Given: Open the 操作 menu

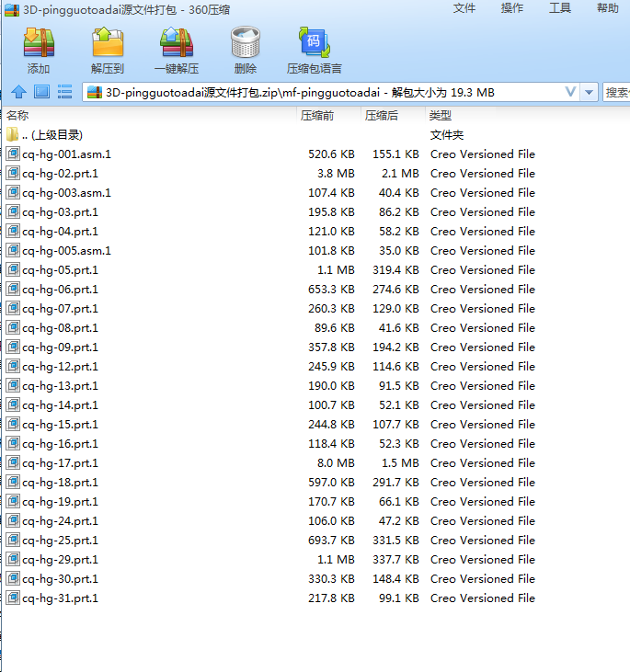Looking at the screenshot, I should (x=512, y=8).
